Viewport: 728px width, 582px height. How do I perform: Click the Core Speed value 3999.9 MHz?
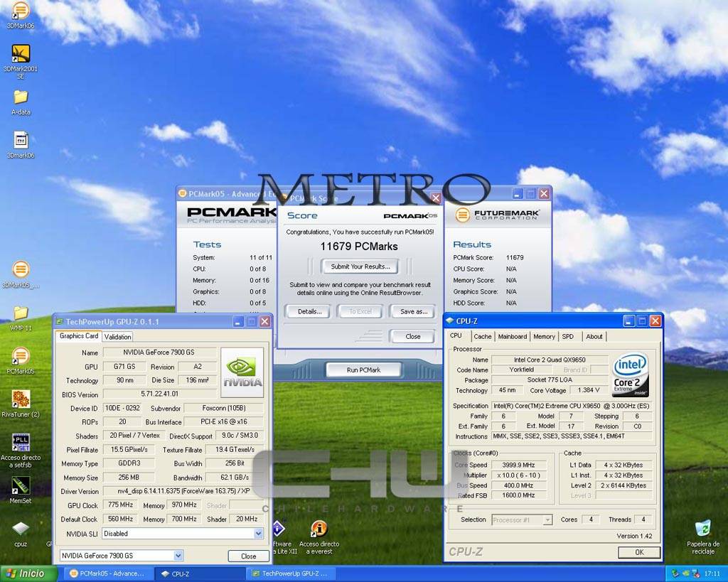pos(518,465)
